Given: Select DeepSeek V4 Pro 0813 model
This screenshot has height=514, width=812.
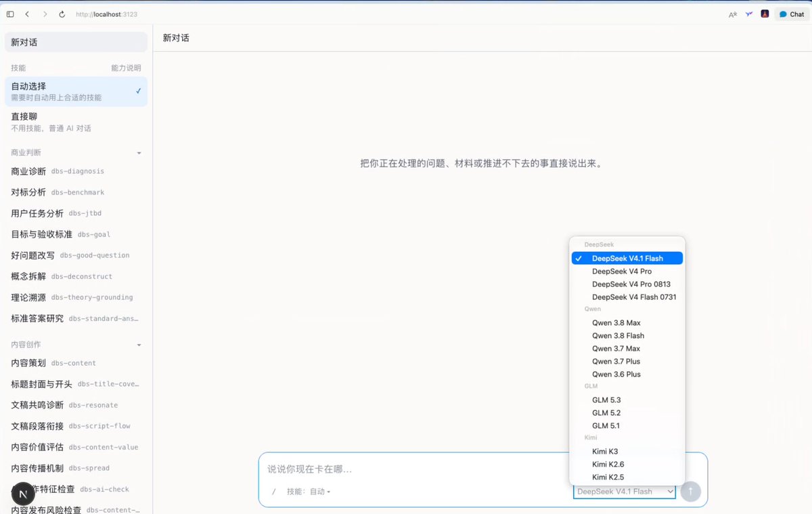Looking at the screenshot, I should pos(627,284).
